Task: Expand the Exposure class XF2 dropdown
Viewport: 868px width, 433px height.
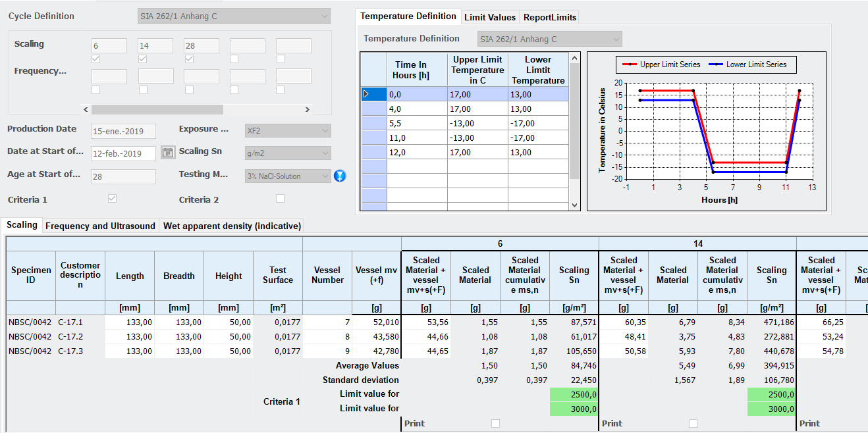Action: point(287,130)
